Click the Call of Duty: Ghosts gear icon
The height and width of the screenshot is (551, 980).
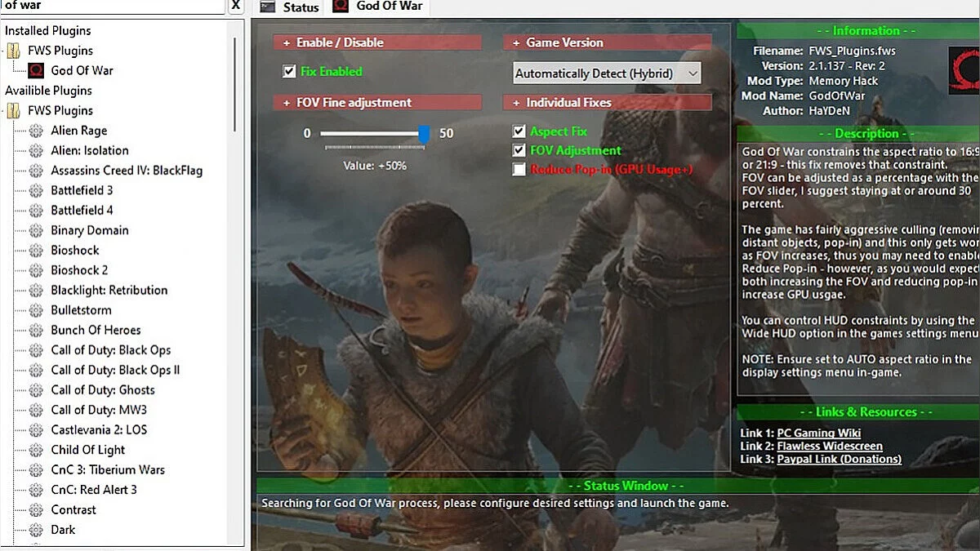click(x=36, y=390)
